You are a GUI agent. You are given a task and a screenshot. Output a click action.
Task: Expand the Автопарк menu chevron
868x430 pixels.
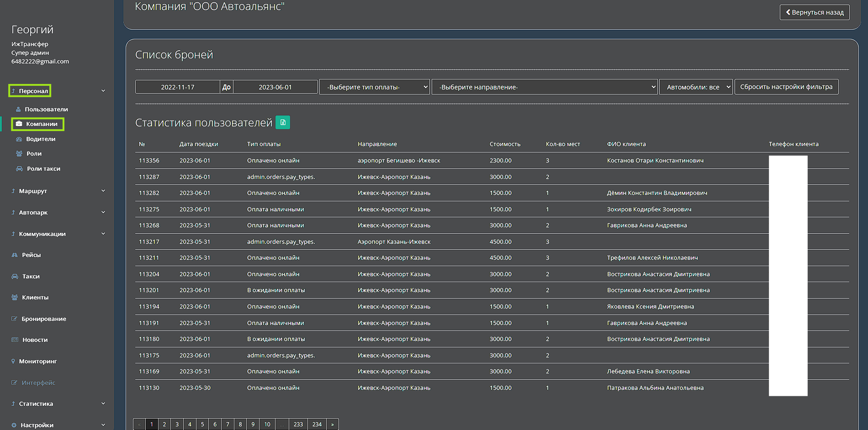tap(103, 212)
